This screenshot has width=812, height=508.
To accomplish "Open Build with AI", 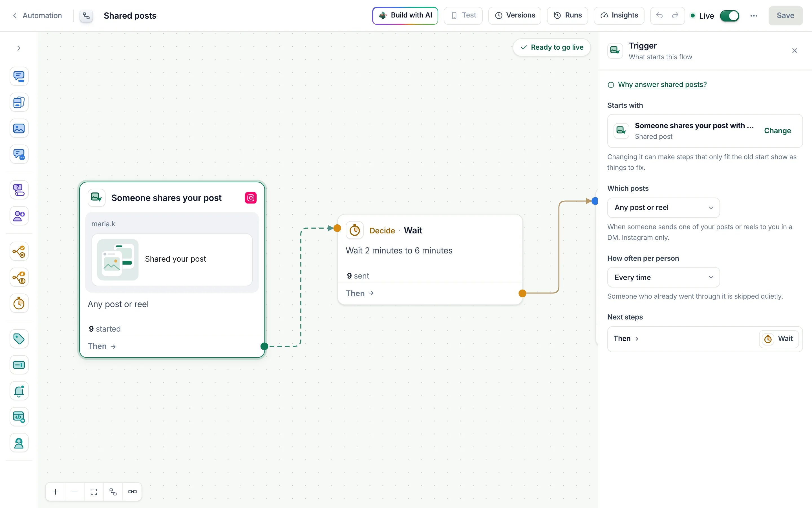I will [405, 16].
